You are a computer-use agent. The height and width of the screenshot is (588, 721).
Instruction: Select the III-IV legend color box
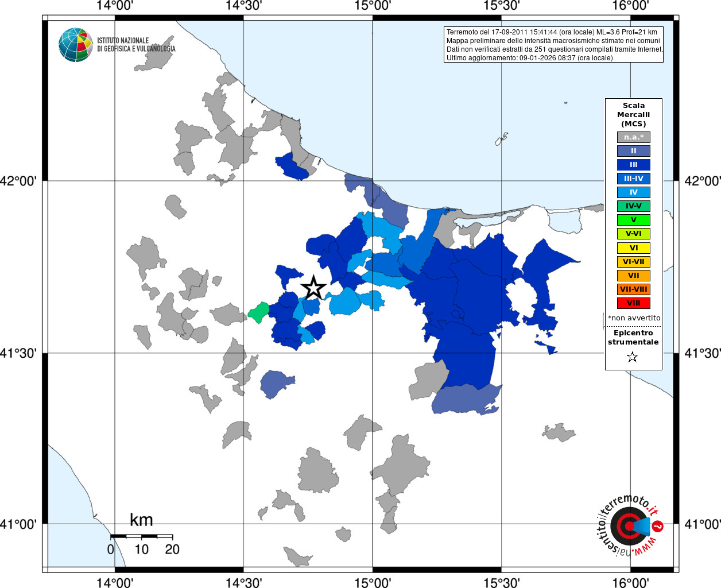[x=634, y=179]
